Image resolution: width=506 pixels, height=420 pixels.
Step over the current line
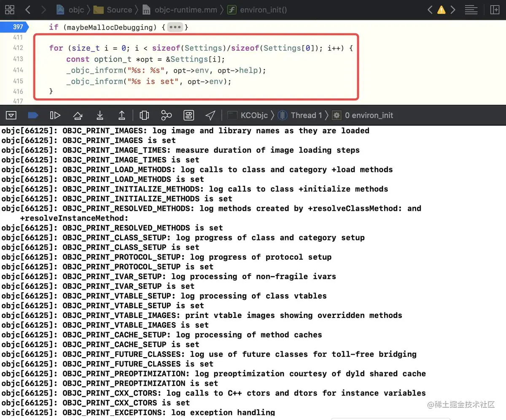[x=78, y=115]
